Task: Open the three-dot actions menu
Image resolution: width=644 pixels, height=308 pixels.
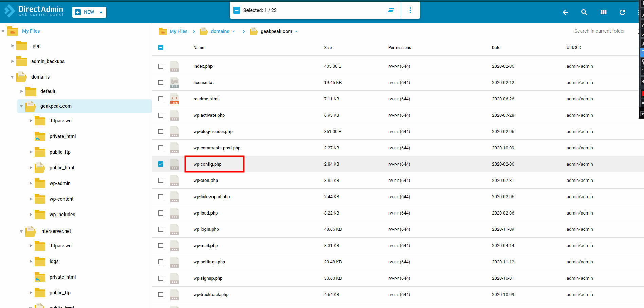Action: [x=410, y=10]
